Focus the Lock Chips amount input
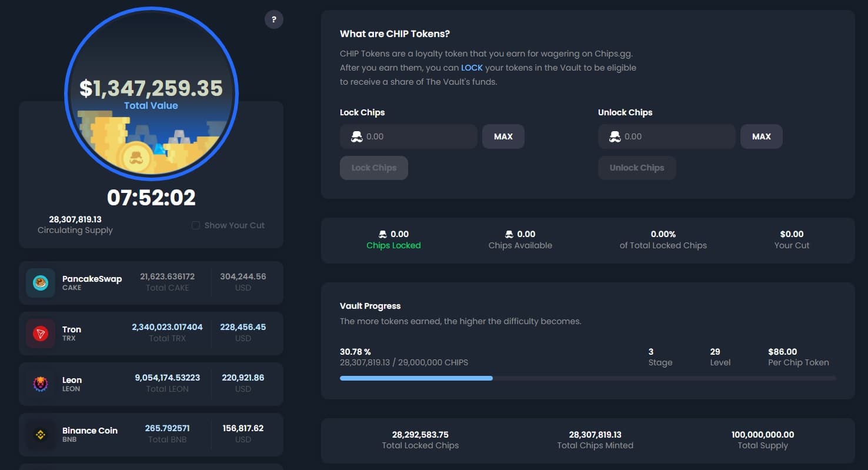 point(418,136)
